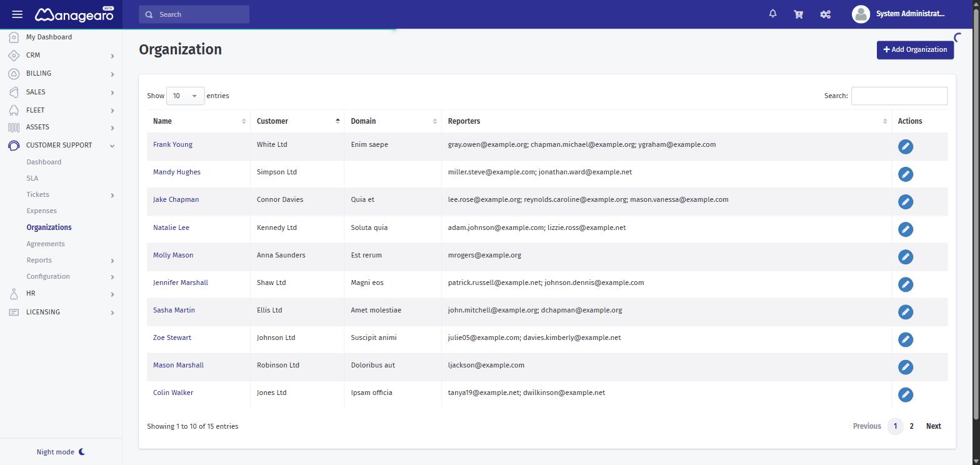Open the Colin Walker link

173,392
